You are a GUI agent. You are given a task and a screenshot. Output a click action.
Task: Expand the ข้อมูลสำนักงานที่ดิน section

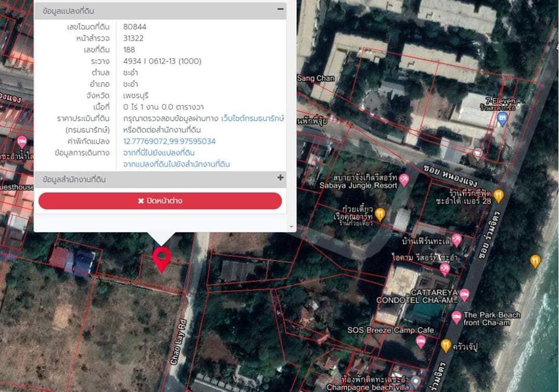(x=281, y=177)
